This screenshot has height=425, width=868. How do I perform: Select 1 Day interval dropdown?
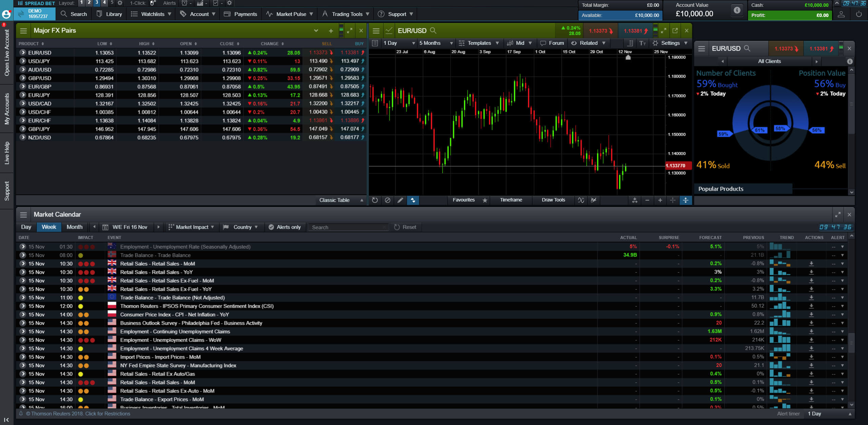click(399, 43)
